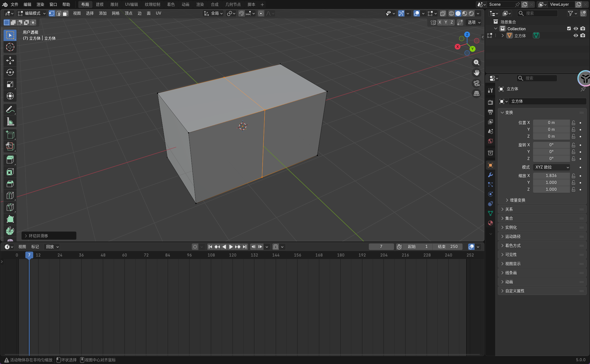Open the Modifiers wrench tab

pos(490,175)
